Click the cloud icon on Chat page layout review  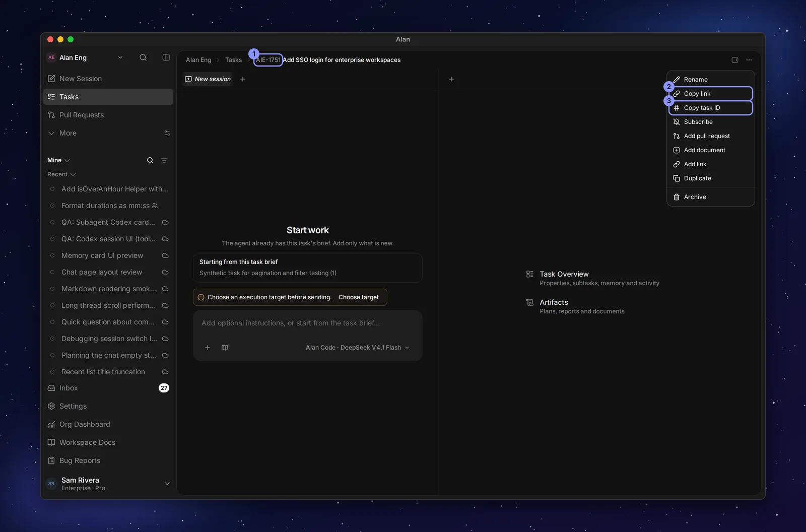[x=165, y=272]
